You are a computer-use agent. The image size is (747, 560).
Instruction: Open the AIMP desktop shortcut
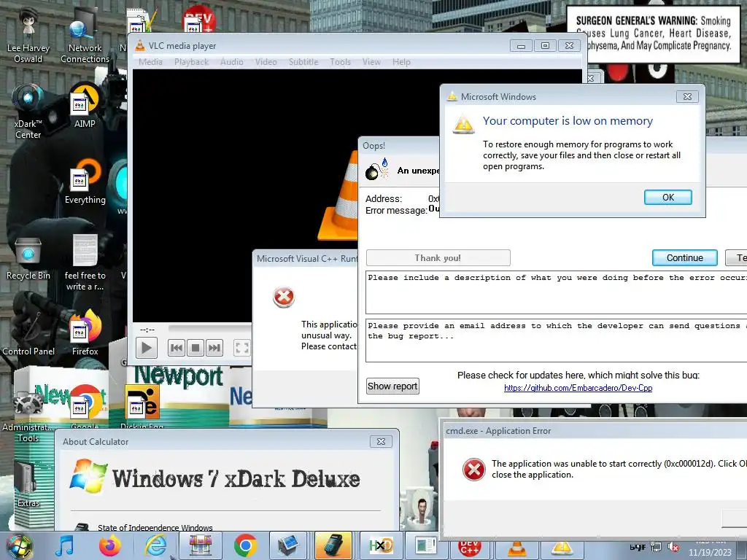coord(85,106)
